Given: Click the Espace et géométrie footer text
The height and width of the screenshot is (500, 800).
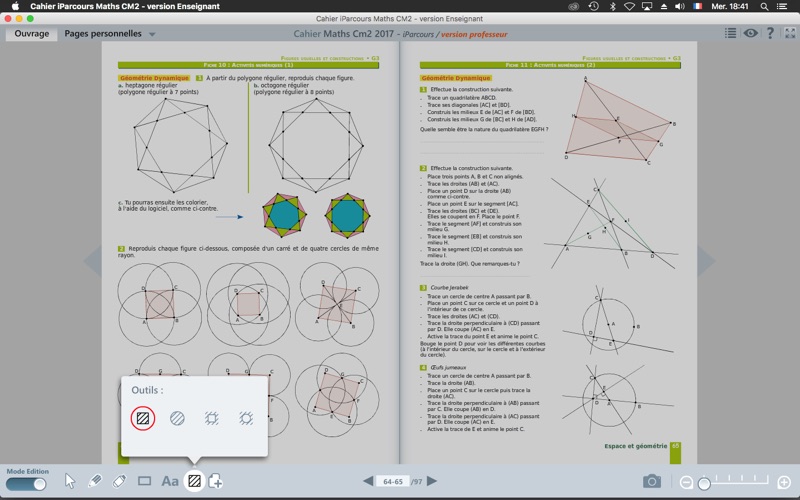Looking at the screenshot, I should [x=636, y=446].
